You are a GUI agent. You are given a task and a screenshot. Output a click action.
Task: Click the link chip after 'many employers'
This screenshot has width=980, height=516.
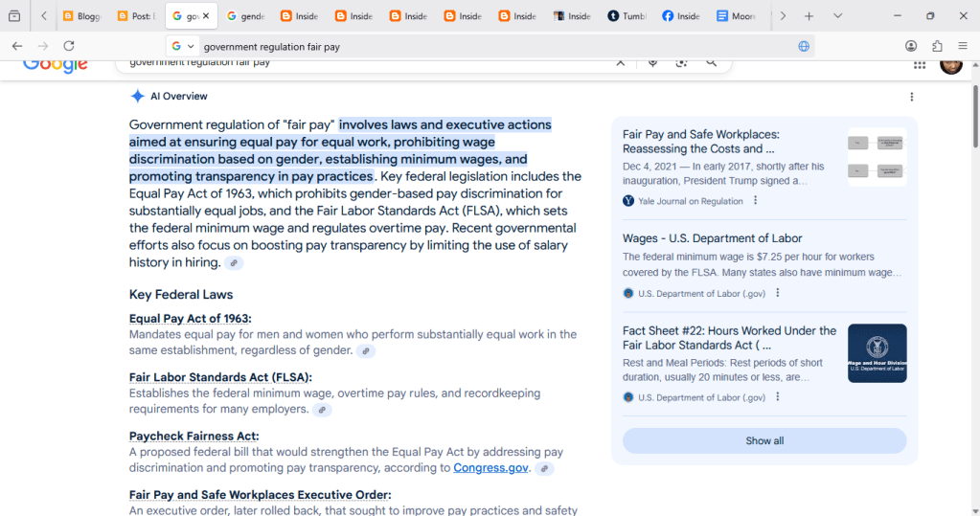(322, 410)
